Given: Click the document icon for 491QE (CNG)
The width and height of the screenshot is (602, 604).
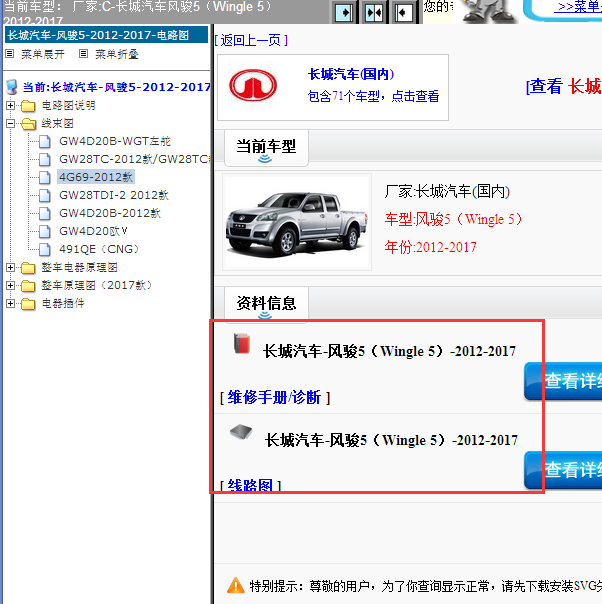Looking at the screenshot, I should pyautogui.click(x=45, y=250).
